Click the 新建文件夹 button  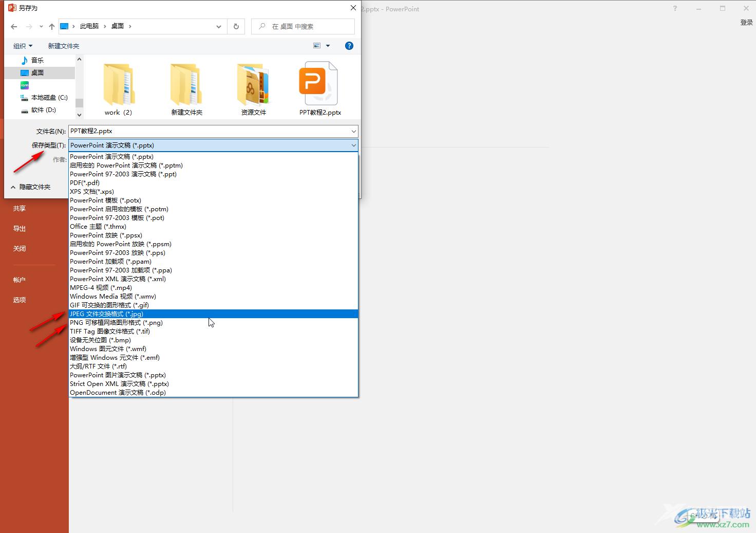point(64,46)
